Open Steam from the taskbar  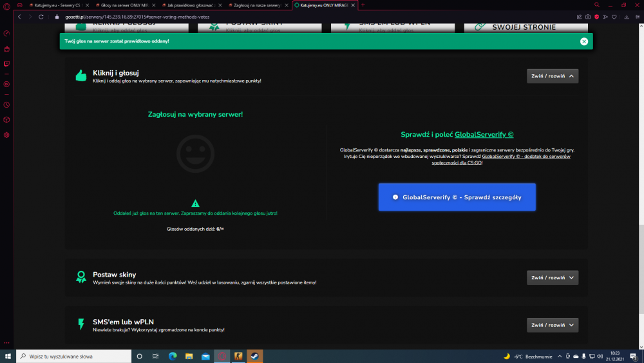click(x=254, y=356)
